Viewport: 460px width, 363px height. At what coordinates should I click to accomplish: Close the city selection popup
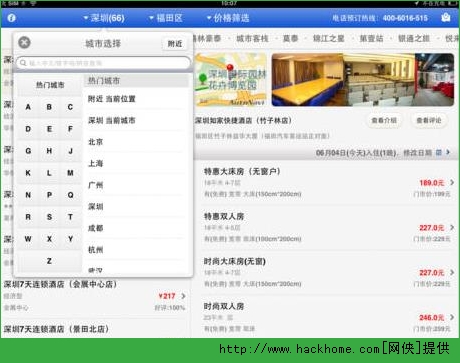(24, 42)
